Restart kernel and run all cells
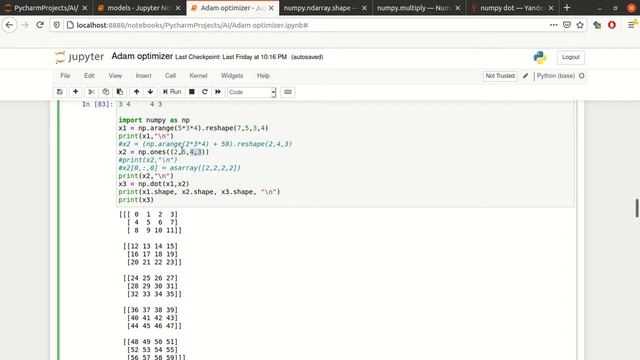 218,92
